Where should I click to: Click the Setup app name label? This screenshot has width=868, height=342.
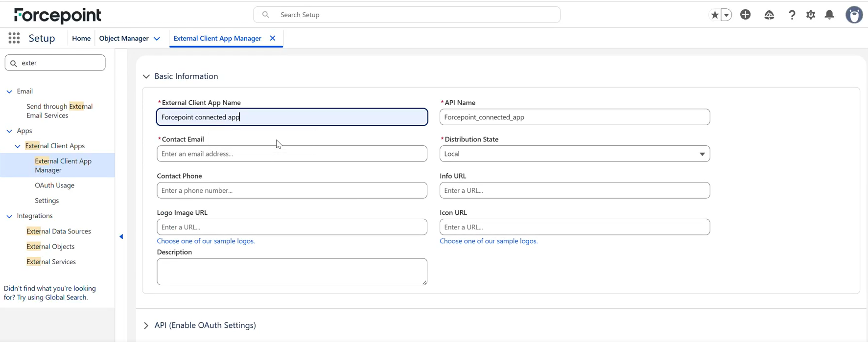42,38
